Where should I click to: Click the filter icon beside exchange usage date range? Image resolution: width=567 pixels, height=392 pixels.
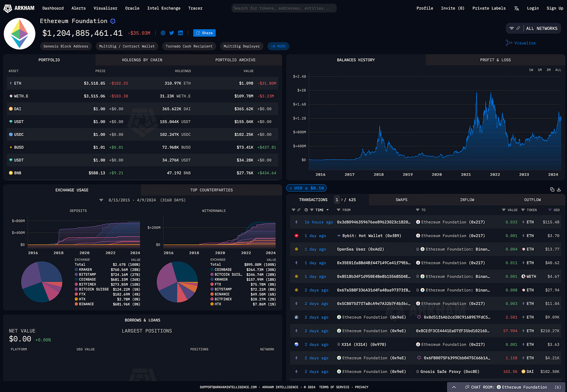tap(101, 200)
